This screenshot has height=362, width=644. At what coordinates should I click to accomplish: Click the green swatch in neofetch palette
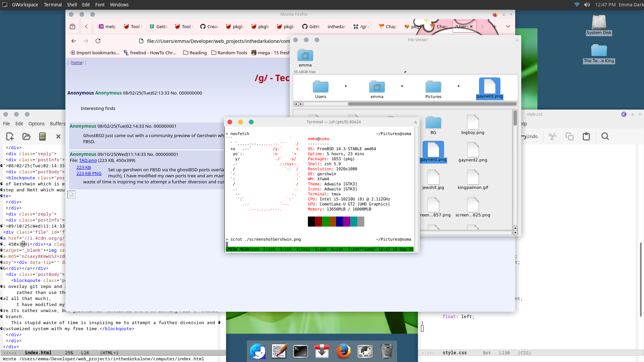(325, 222)
